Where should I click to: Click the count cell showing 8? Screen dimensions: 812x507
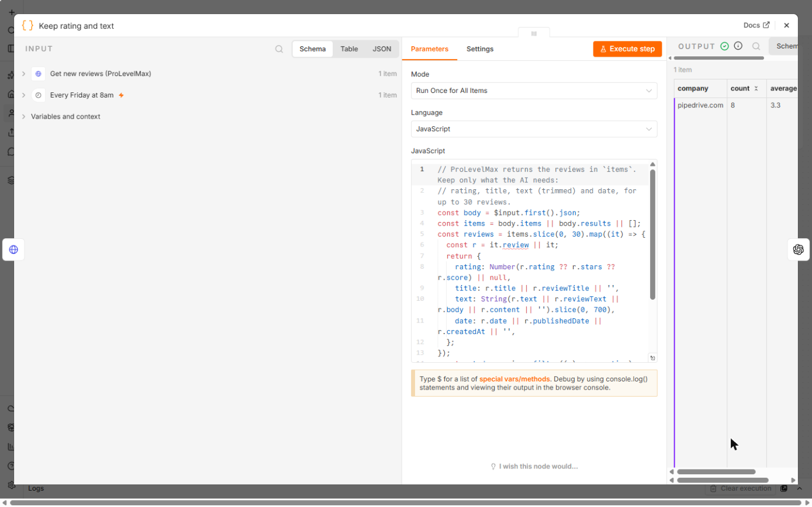point(747,106)
